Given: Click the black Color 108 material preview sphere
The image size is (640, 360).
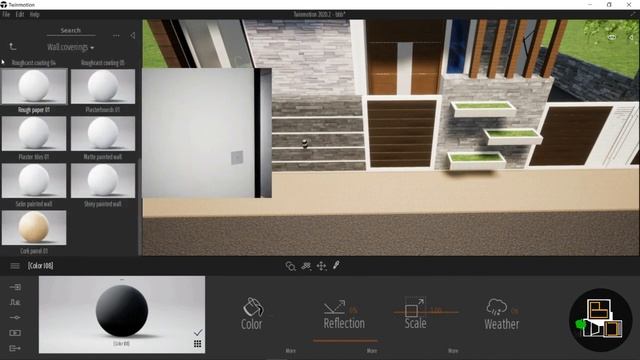Looking at the screenshot, I should (x=122, y=311).
